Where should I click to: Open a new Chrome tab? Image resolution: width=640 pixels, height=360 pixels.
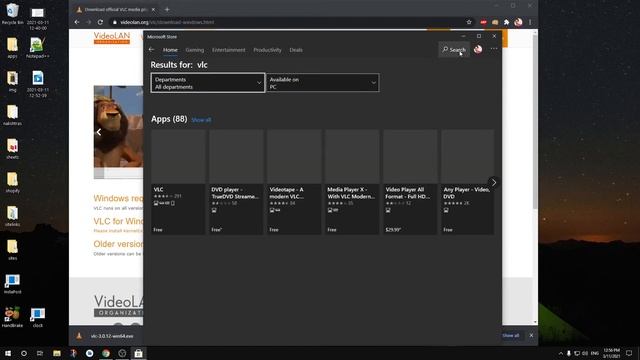[x=167, y=9]
